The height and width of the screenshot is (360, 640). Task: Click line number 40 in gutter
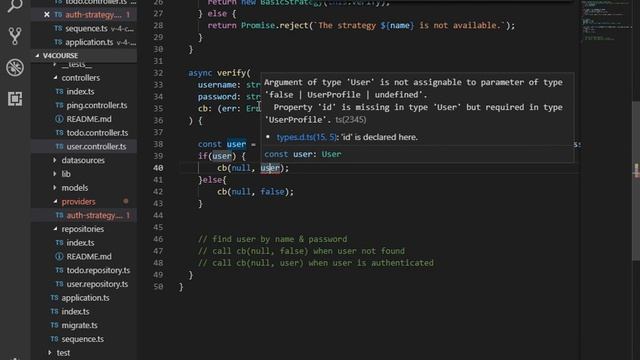pyautogui.click(x=158, y=168)
